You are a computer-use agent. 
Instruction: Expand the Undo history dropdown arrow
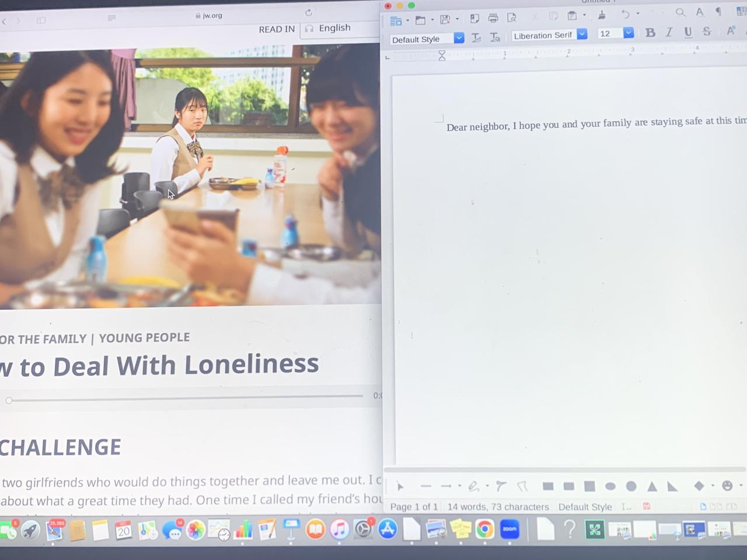point(638,13)
